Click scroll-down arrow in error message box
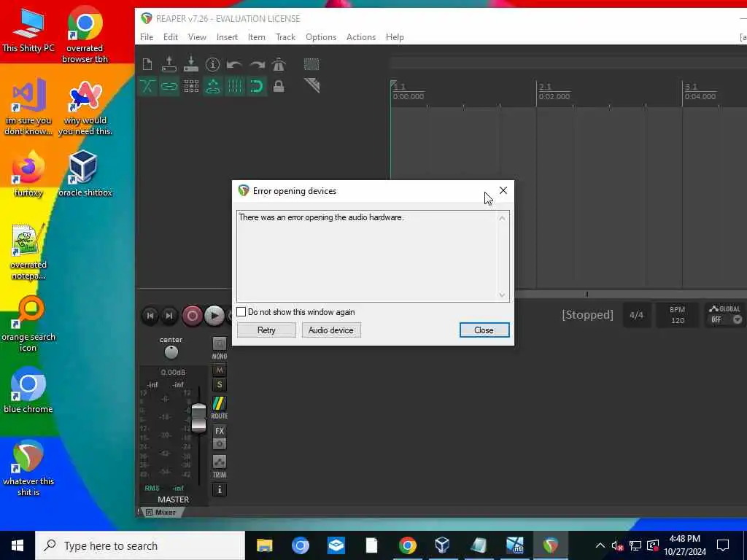 point(502,295)
